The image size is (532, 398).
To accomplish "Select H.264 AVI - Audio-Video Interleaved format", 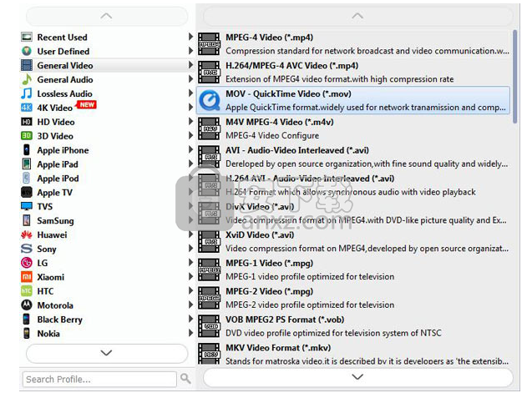I will point(353,185).
